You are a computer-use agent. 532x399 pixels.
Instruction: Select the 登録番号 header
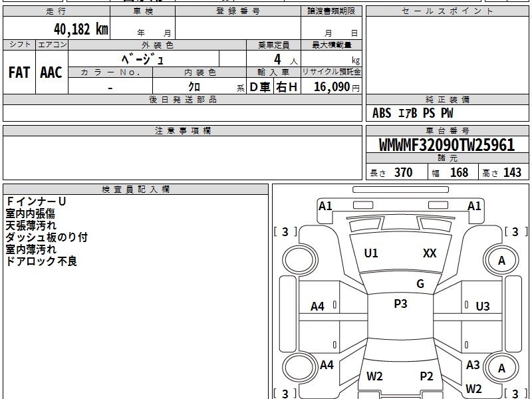238,11
